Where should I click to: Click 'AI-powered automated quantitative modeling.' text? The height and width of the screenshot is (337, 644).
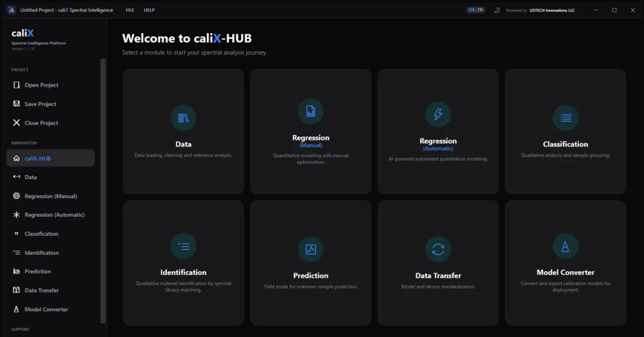(438, 159)
